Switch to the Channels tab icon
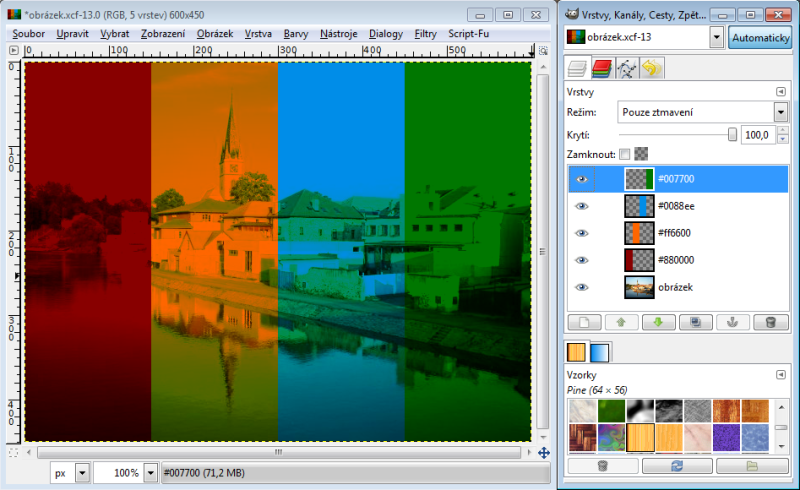This screenshot has height=490, width=800. pyautogui.click(x=601, y=69)
